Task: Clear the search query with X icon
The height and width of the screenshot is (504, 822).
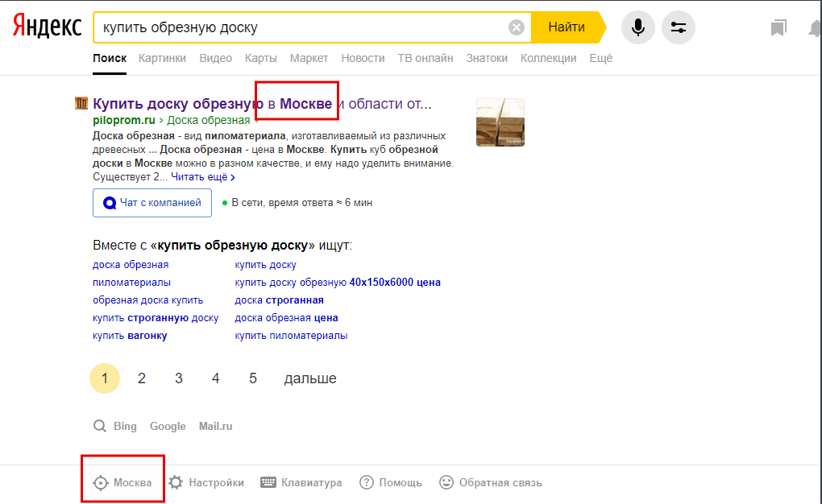Action: pyautogui.click(x=517, y=28)
